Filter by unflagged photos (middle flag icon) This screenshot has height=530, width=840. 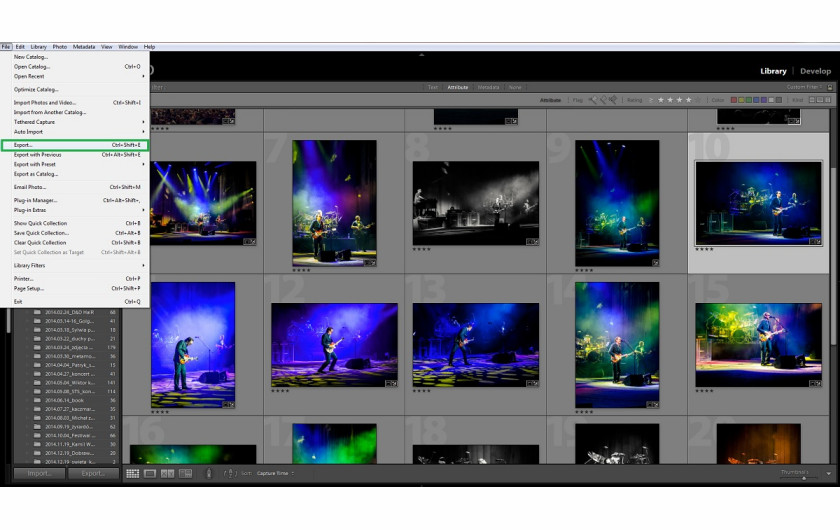pyautogui.click(x=603, y=100)
